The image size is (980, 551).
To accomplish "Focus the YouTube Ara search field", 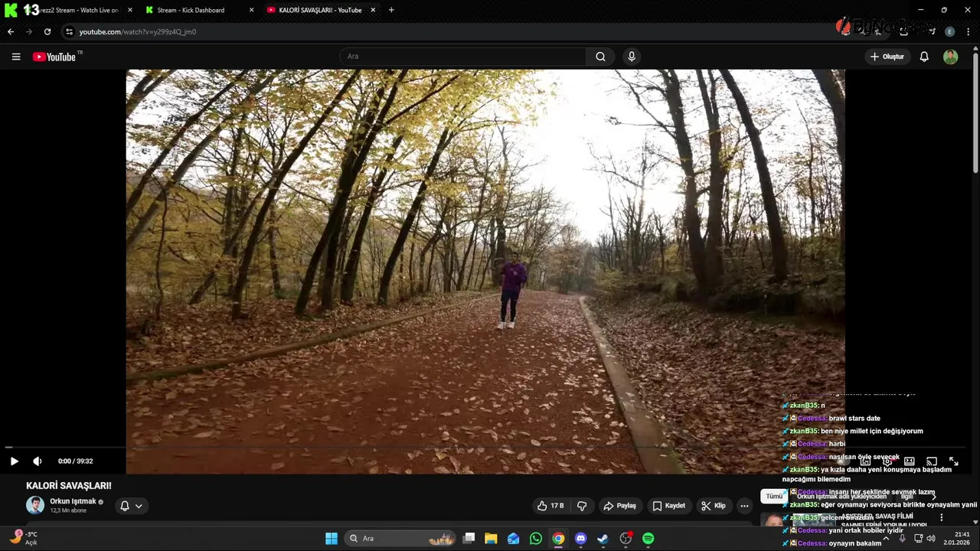I will [463, 57].
